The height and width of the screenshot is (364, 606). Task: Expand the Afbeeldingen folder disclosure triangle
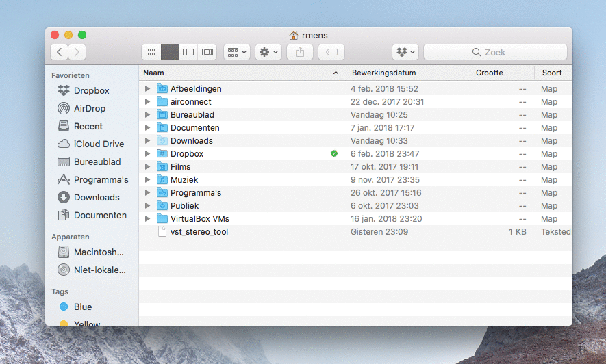click(x=147, y=89)
